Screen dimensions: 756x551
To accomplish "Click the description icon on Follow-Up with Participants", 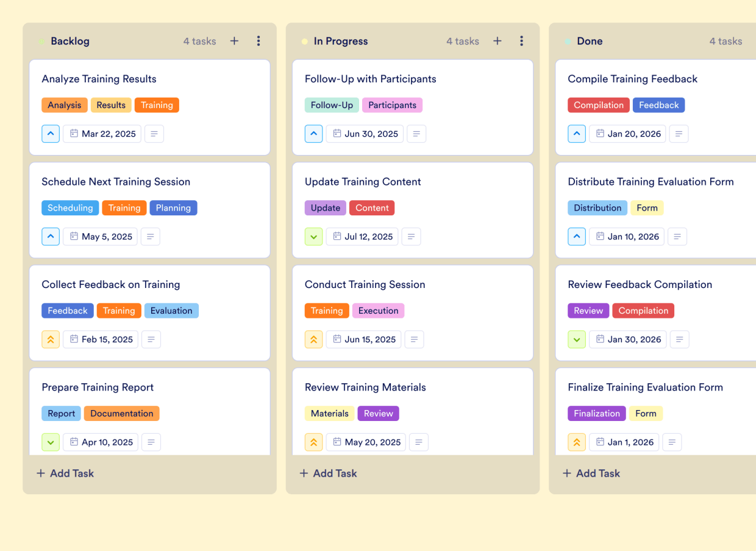I will tap(416, 134).
